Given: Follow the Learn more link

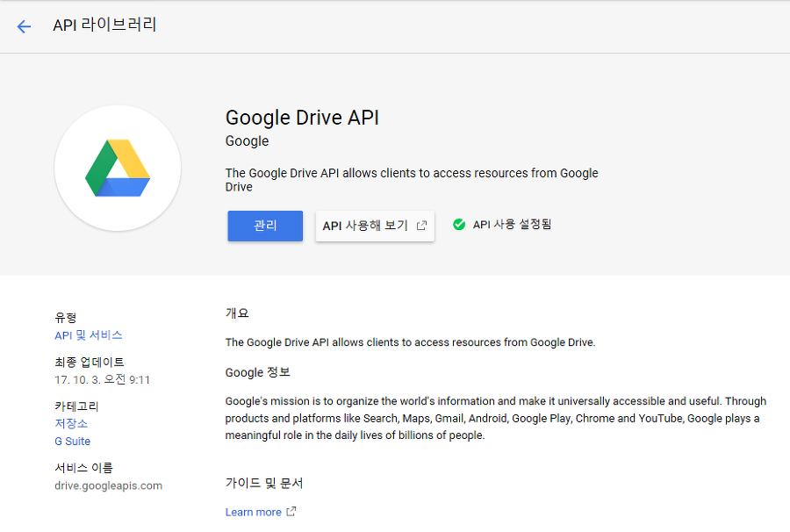Looking at the screenshot, I should click(x=253, y=512).
